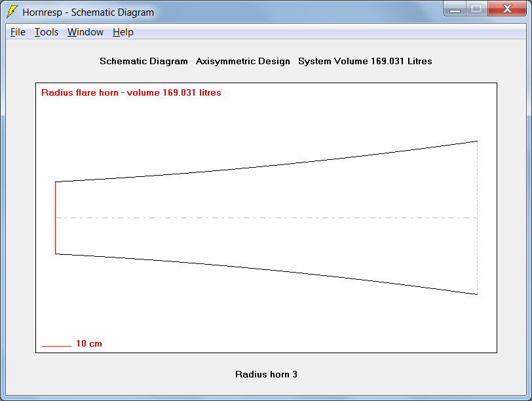Minimize the Hornresp Schematic Diagram window
Screen dimensions: 532x401
point(455,9)
